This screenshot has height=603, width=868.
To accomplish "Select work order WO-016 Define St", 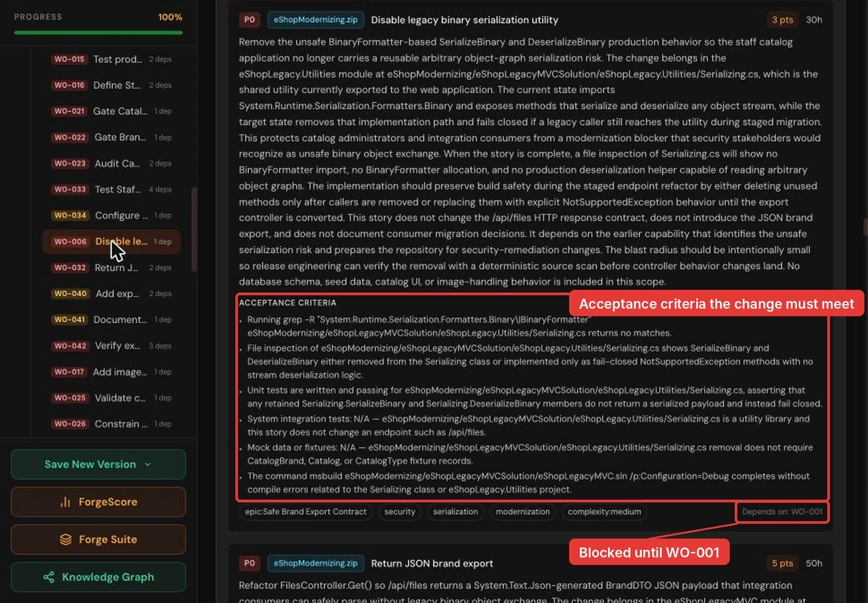I will [111, 85].
